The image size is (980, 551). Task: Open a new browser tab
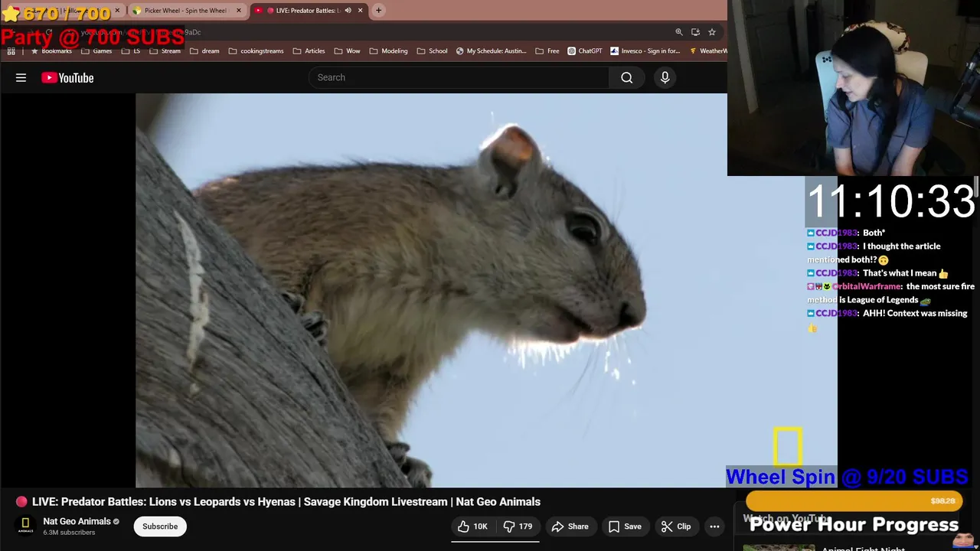click(x=378, y=11)
